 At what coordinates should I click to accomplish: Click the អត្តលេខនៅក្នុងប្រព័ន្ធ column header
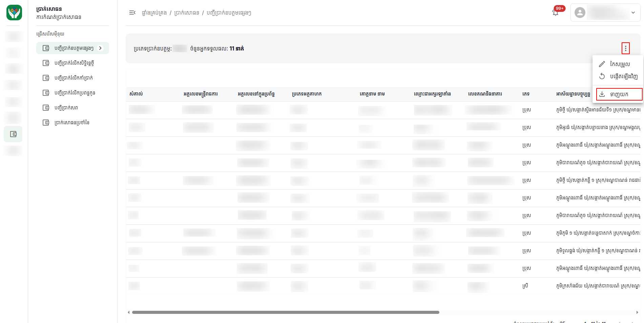coord(256,94)
